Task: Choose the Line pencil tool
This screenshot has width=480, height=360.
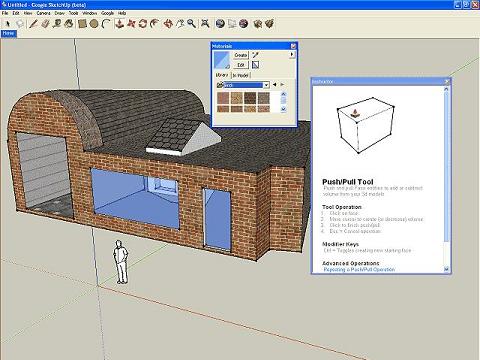Action: click(33, 24)
